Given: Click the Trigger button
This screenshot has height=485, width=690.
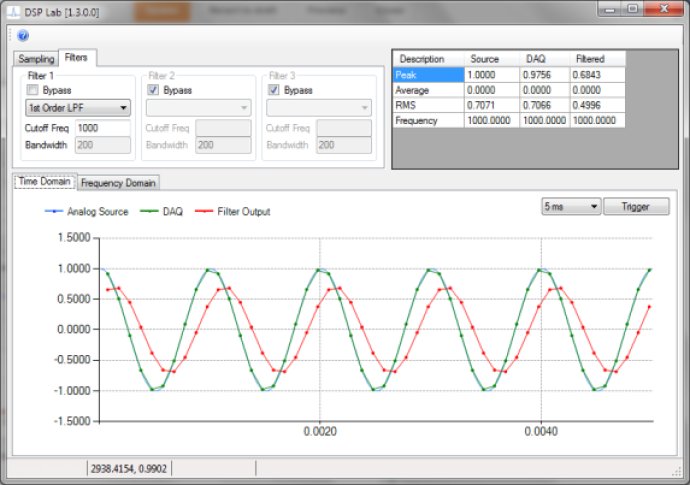Looking at the screenshot, I should tap(636, 206).
